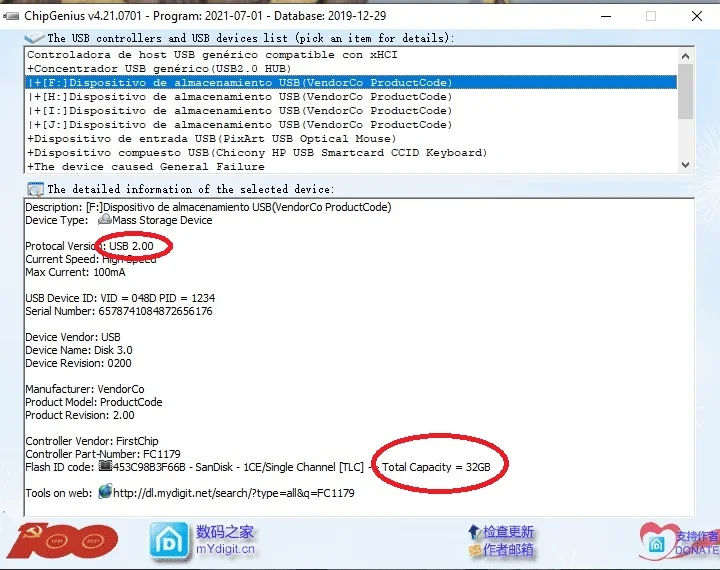Click the DONATE heart icon
Screen dimensions: 720x570
coord(656,542)
